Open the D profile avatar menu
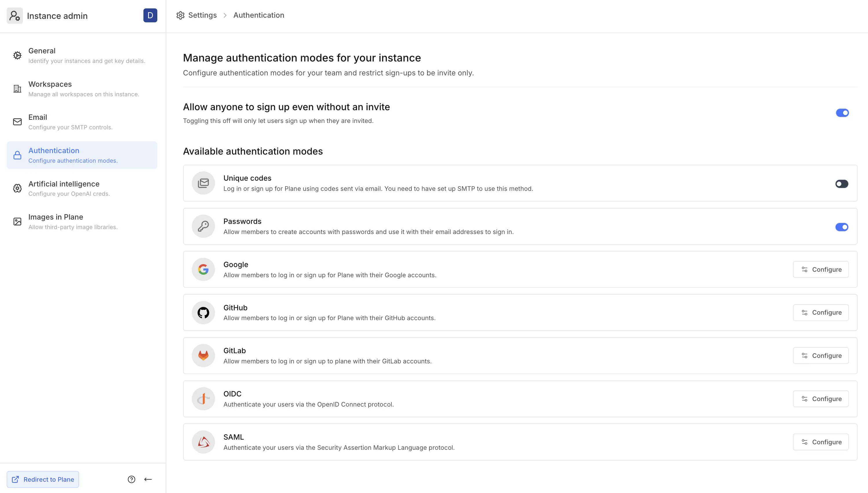Screen dimensions: 868x493 [x=150, y=16]
